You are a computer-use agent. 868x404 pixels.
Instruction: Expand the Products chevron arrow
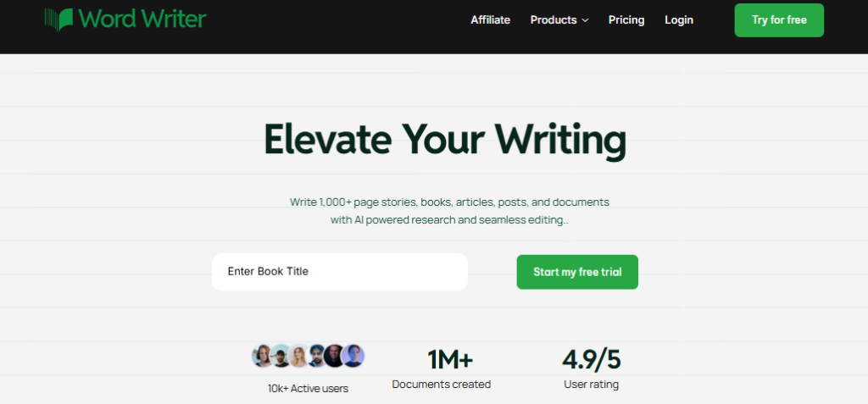[x=585, y=20]
